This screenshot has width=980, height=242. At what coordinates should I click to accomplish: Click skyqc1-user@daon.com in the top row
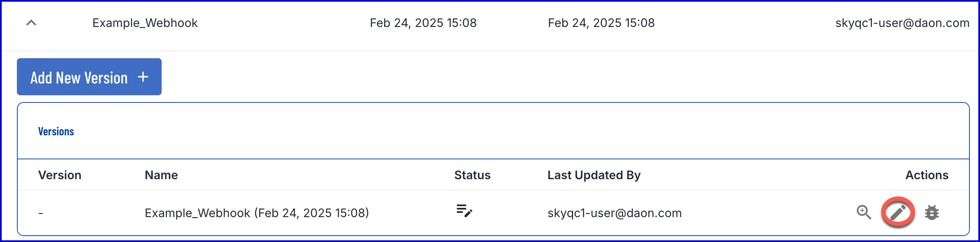[902, 23]
